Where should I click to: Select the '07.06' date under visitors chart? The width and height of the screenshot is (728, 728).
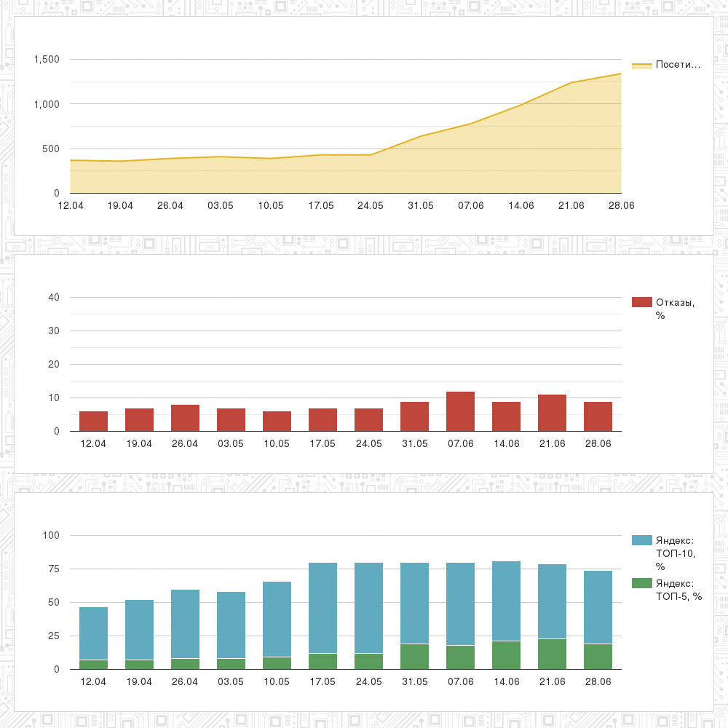point(471,206)
